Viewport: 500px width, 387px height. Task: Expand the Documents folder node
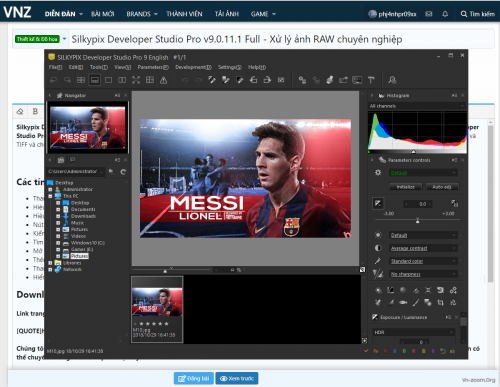[x=58, y=209]
